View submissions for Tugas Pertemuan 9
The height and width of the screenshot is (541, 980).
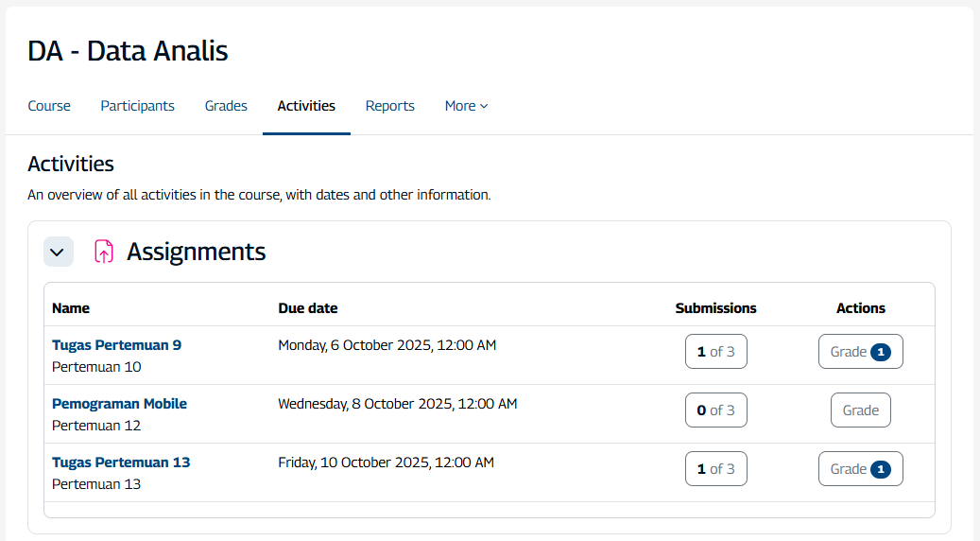tap(715, 352)
